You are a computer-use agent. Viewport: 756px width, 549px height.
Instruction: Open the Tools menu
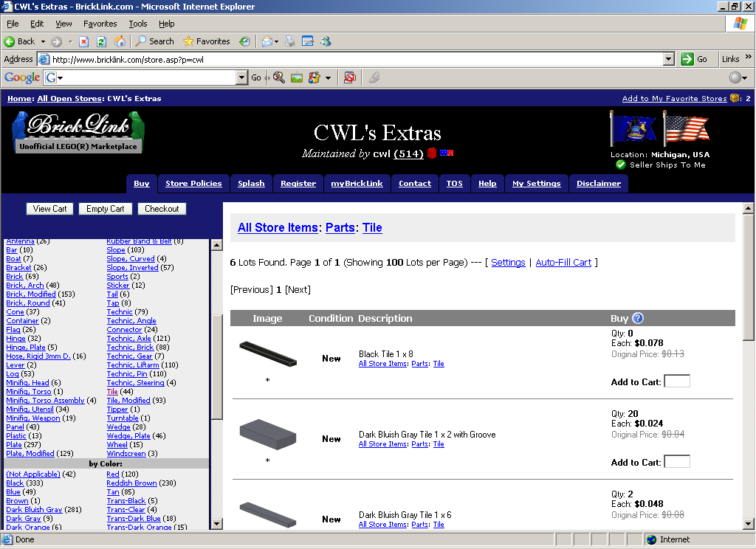[x=137, y=24]
